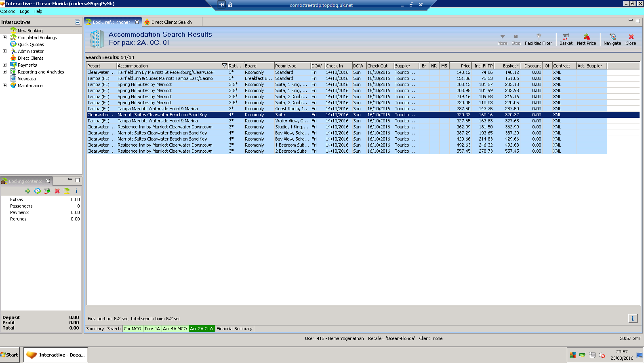Click the network connection tray icon

coord(592,355)
